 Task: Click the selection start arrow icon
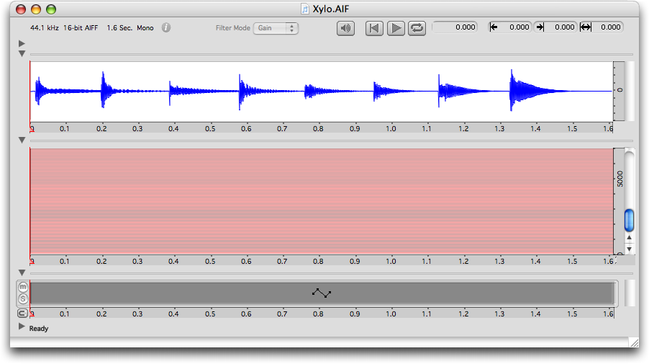pyautogui.click(x=493, y=27)
